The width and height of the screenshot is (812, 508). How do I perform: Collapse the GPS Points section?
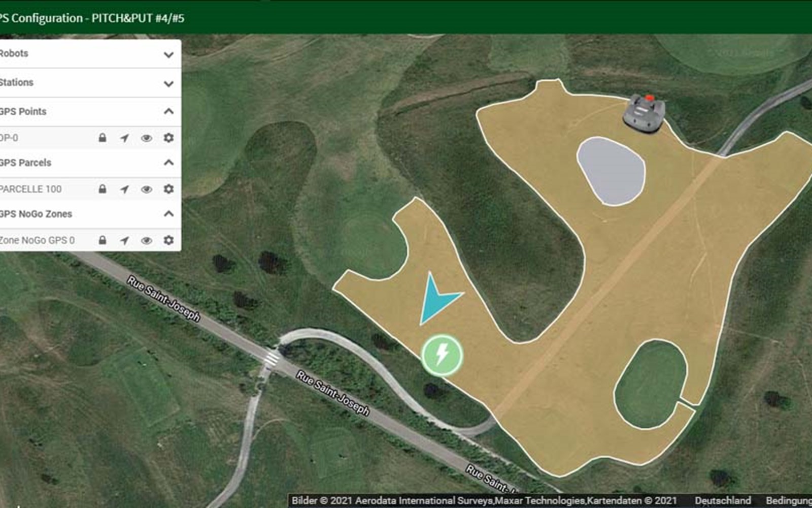tap(168, 111)
